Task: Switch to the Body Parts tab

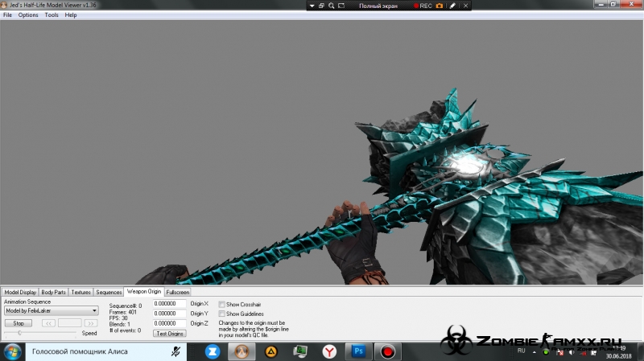Action: (53, 292)
